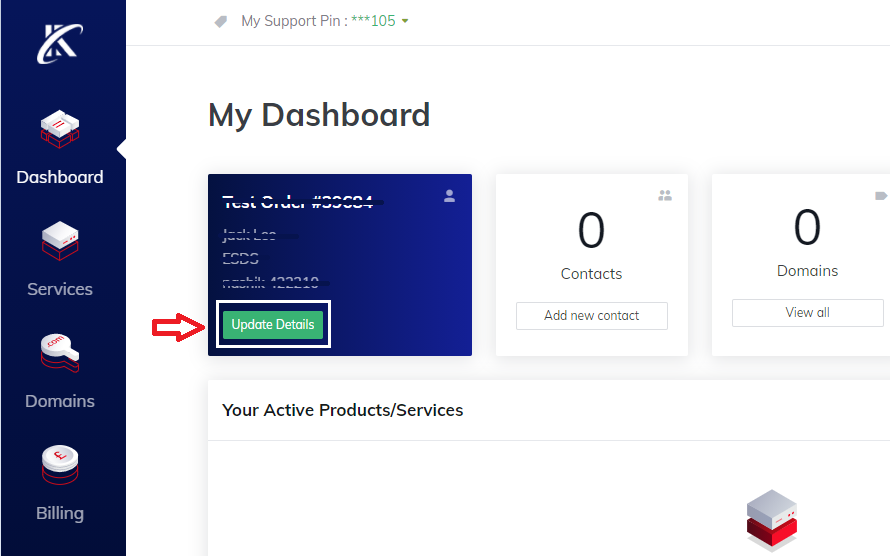Click View all on the Domains card

pos(807,312)
